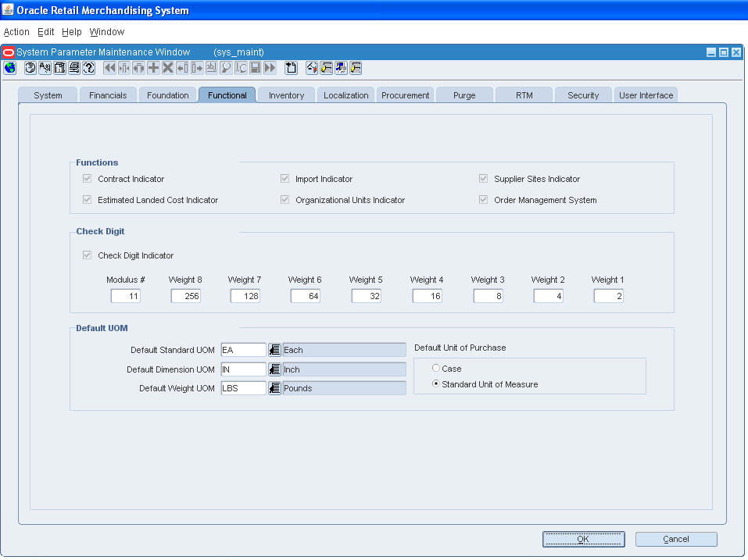Image resolution: width=748 pixels, height=560 pixels.
Task: Click the Weight 5 field showing 32
Action: click(x=367, y=296)
